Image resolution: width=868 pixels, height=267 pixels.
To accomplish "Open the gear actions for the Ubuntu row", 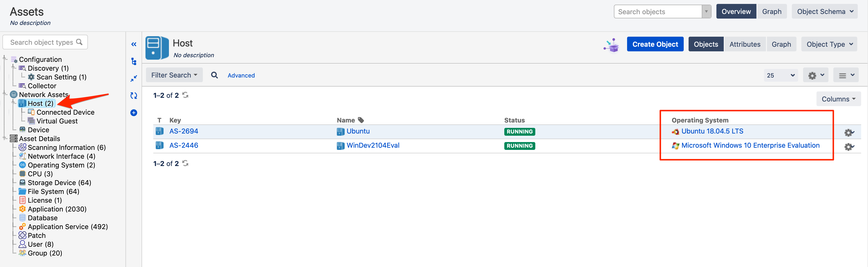I will 849,132.
